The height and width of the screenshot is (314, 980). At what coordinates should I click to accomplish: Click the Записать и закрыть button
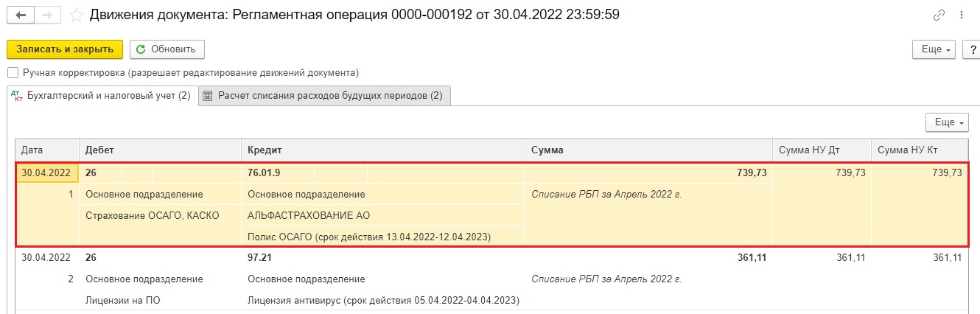[x=65, y=49]
